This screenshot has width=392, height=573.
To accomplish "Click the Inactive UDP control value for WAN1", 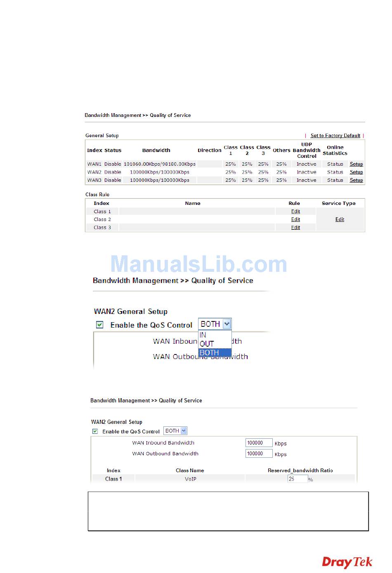I will 307,164.
